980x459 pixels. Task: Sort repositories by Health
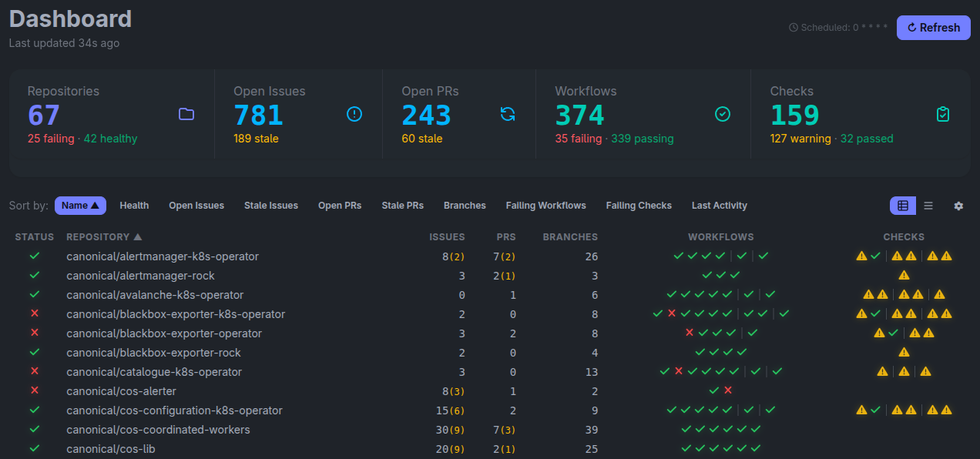click(x=134, y=206)
